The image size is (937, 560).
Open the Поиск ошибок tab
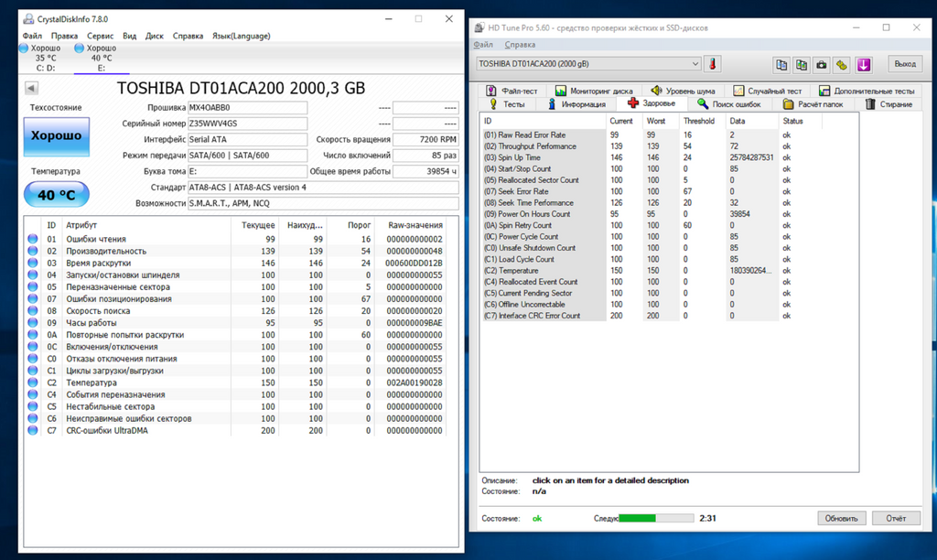tap(728, 104)
